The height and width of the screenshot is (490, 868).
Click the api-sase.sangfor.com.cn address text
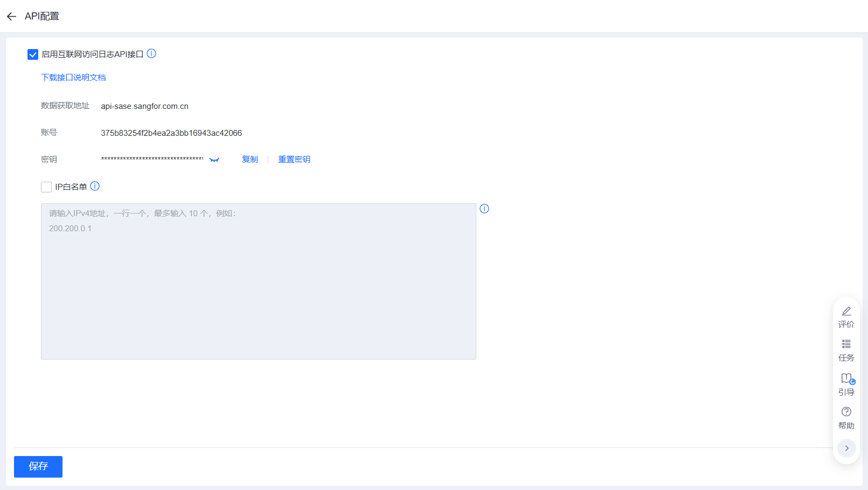pyautogui.click(x=144, y=106)
